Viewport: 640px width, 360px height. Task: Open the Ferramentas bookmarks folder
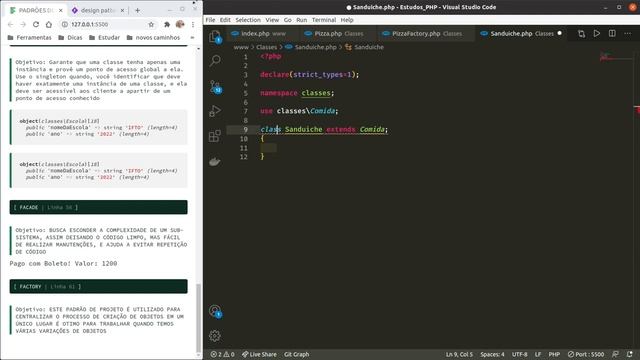click(x=30, y=38)
